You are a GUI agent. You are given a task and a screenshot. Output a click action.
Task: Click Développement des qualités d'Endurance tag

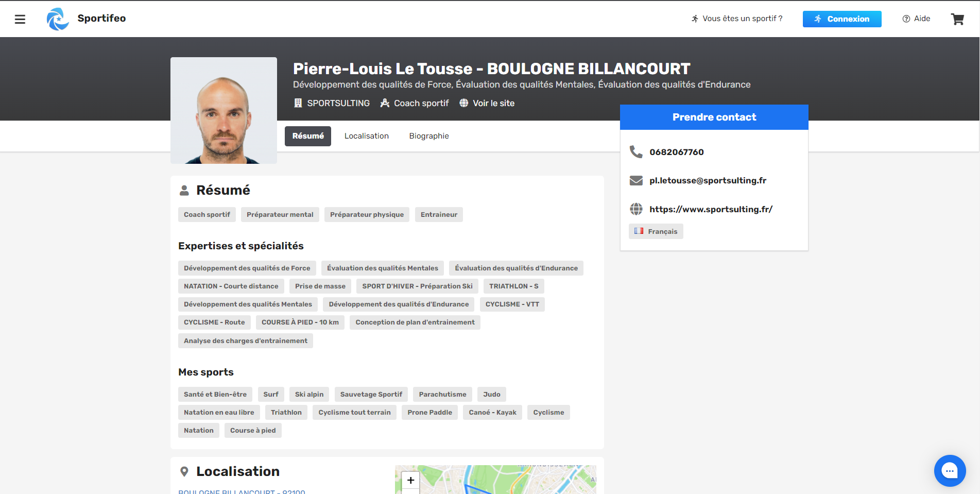[399, 304]
